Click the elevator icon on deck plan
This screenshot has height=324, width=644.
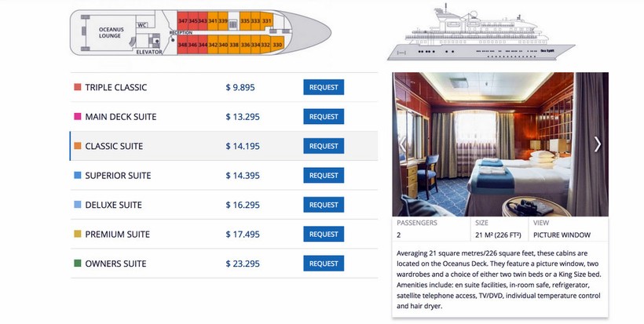pyautogui.click(x=156, y=41)
